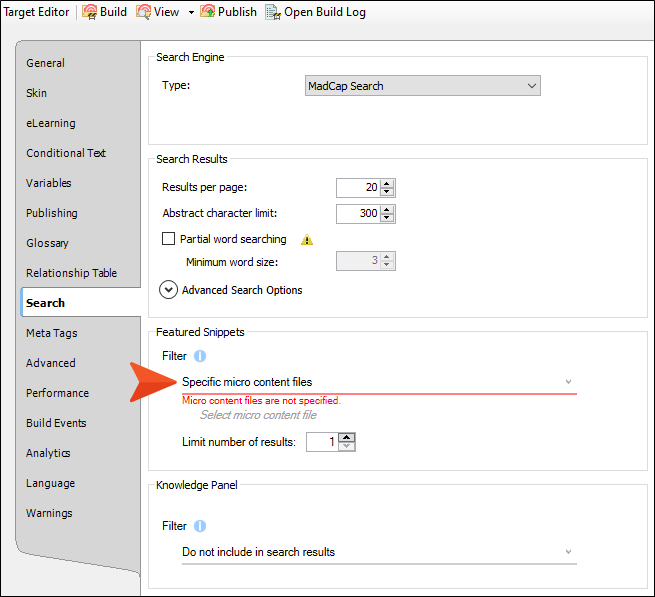Click the Build icon in toolbar
655x597 pixels.
(89, 12)
